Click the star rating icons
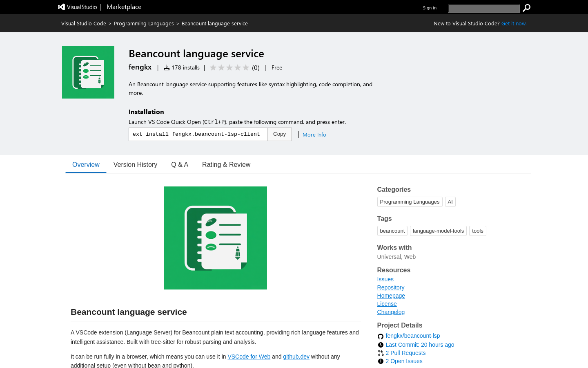The width and height of the screenshot is (588, 368). click(229, 68)
